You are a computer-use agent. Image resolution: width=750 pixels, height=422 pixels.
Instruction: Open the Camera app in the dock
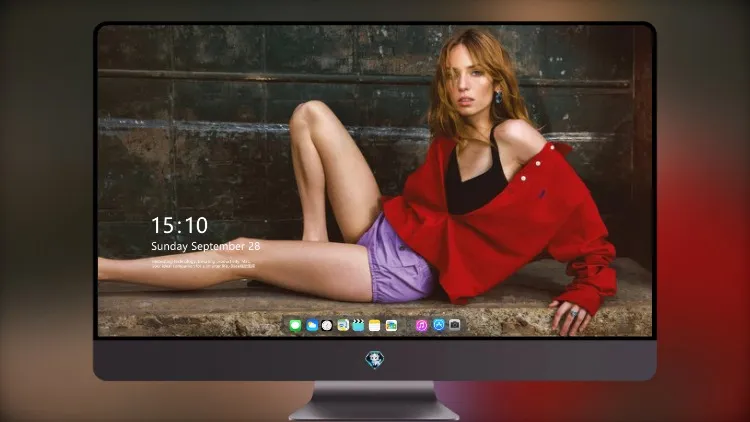click(x=455, y=325)
